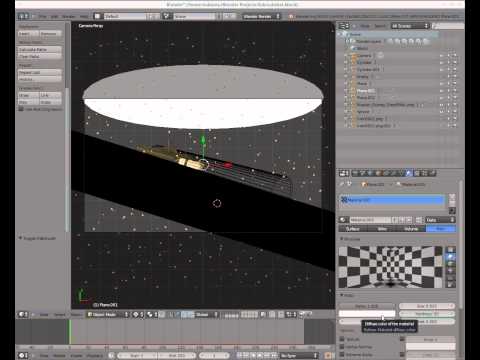Toggle viewport visibility eye for Sphere row
The height and width of the screenshot is (360, 480).
coord(442,112)
